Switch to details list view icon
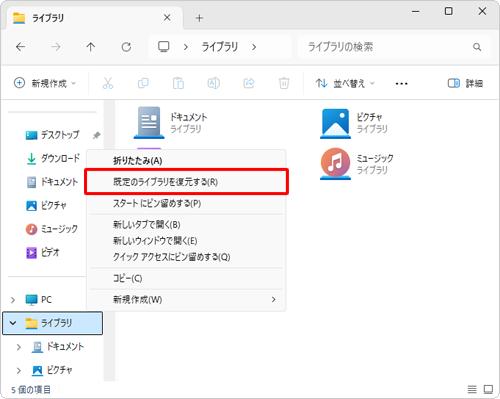The height and width of the screenshot is (399, 500). pyautogui.click(x=472, y=389)
